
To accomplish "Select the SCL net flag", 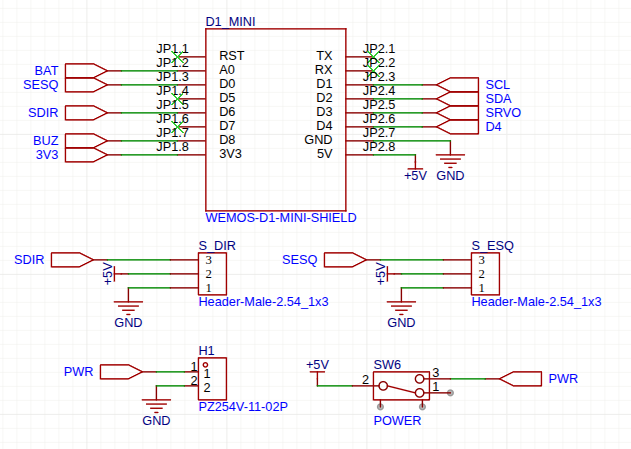I will 458,85.
